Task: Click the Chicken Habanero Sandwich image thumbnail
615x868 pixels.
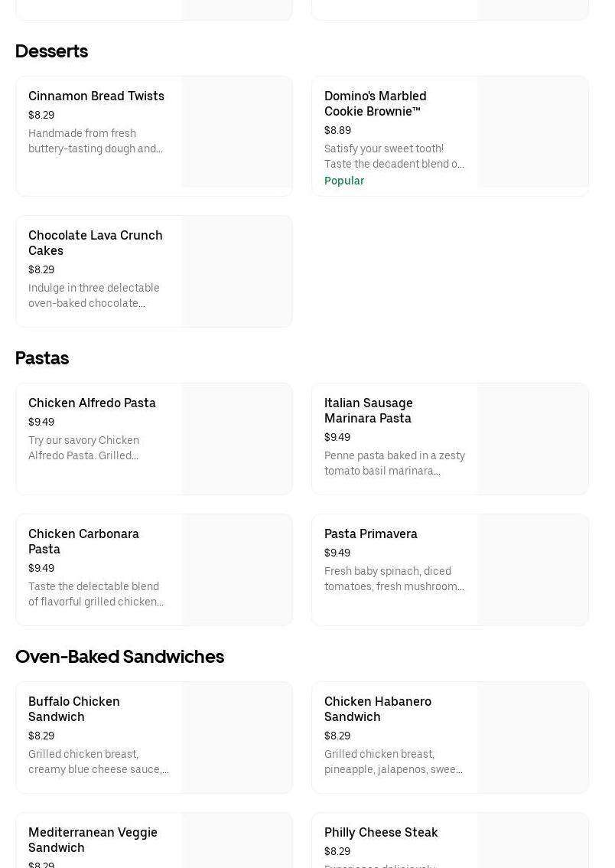Action: pyautogui.click(x=532, y=738)
